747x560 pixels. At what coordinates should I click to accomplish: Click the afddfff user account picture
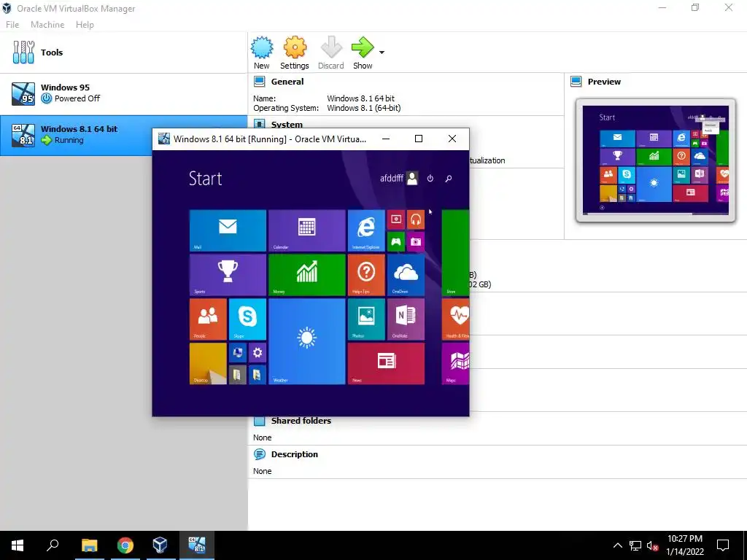pos(412,178)
